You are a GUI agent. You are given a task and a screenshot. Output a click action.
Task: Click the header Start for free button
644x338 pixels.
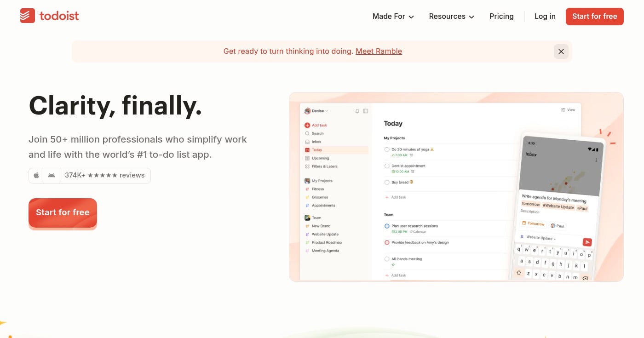coord(595,17)
